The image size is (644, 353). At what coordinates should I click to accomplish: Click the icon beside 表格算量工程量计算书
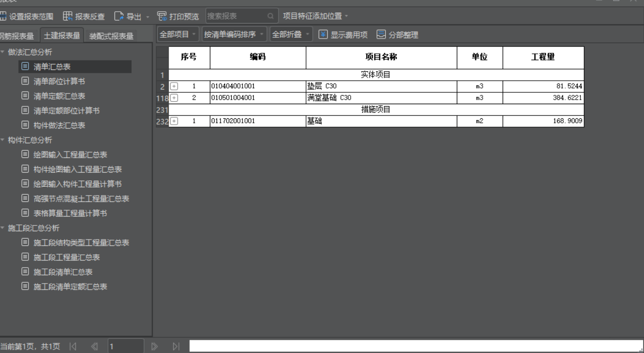(25, 214)
